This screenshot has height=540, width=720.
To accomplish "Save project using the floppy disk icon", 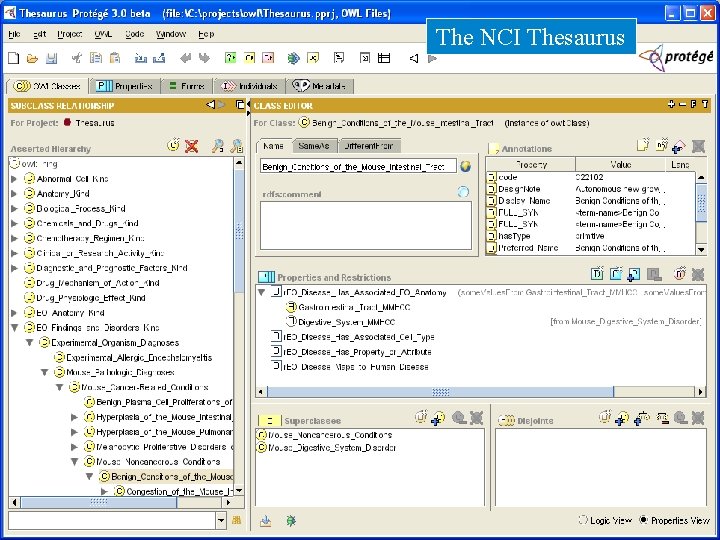I will pos(51,58).
